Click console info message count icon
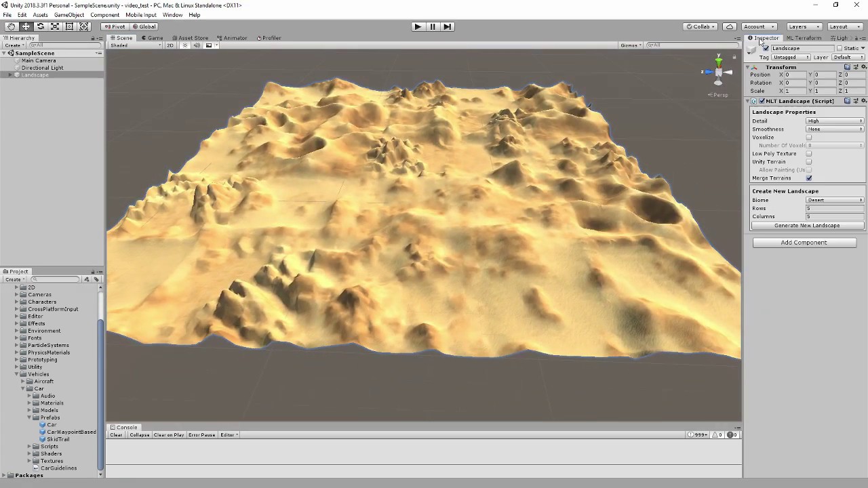Viewport: 868px width, 488px height. click(698, 435)
